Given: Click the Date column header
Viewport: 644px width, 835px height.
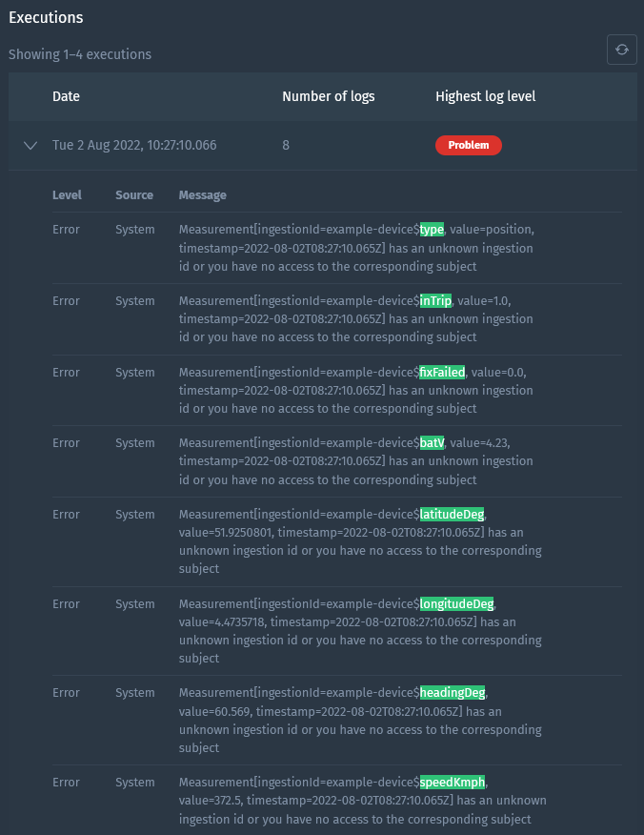Looking at the screenshot, I should [x=65, y=96].
